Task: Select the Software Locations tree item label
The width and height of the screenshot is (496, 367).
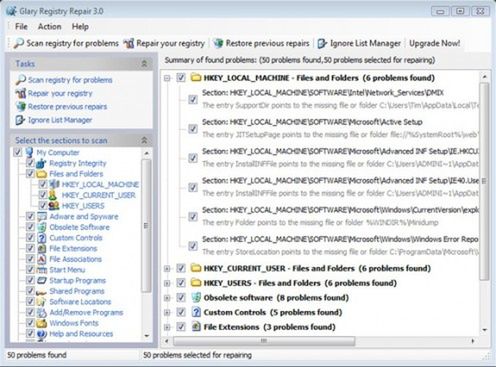Action: (x=80, y=302)
